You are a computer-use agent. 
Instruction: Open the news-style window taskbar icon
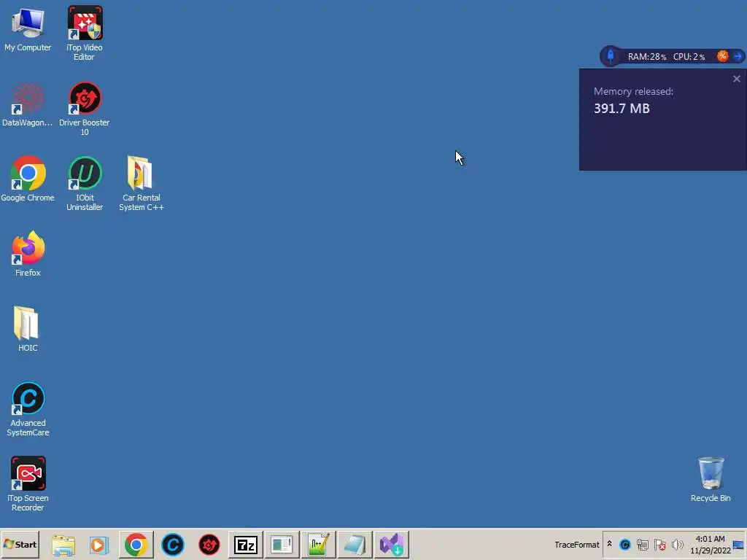(x=282, y=545)
